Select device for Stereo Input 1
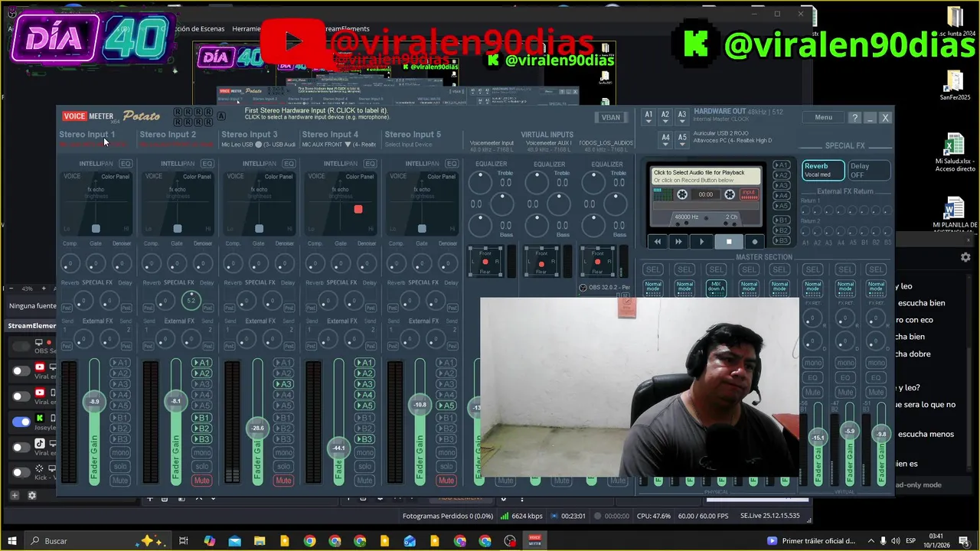Screen dimensions: 980x551 93,145
